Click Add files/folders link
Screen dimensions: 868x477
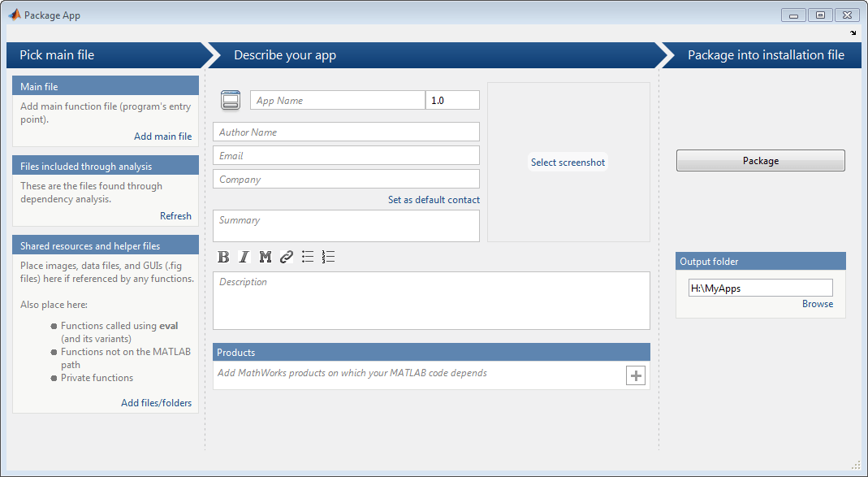pyautogui.click(x=156, y=403)
